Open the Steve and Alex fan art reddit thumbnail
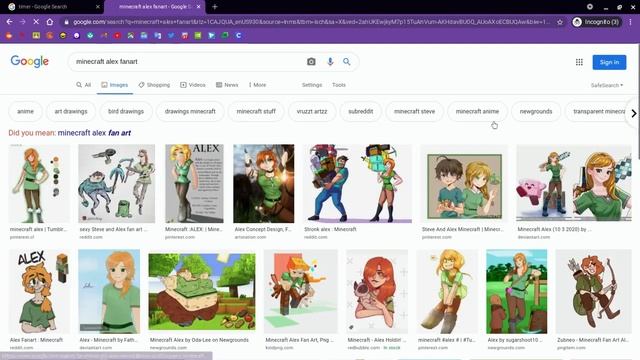Viewport: 640px width, 360px height. [x=117, y=184]
